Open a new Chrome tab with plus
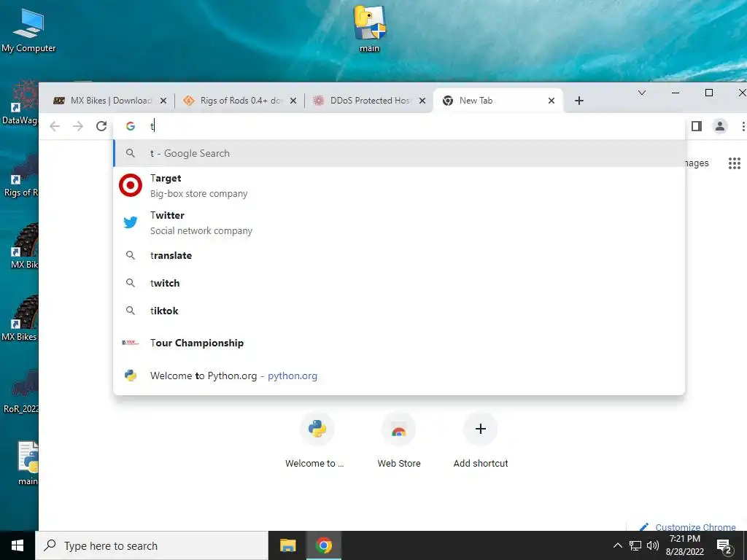This screenshot has width=747, height=560. (578, 101)
